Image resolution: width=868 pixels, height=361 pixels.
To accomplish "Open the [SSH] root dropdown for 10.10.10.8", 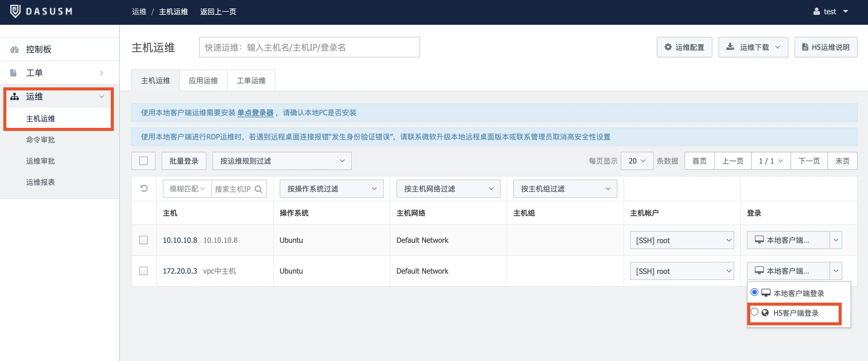I will pos(682,240).
